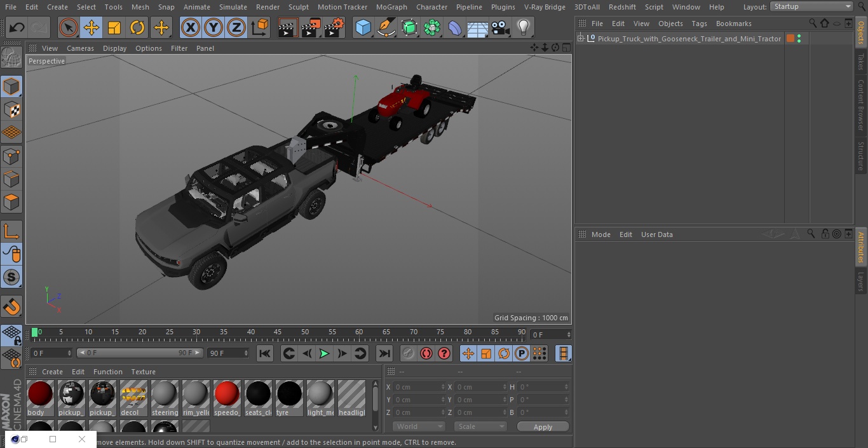Viewport: 868px width, 448px height.
Task: Toggle Autokeying record button
Action: [x=426, y=353]
